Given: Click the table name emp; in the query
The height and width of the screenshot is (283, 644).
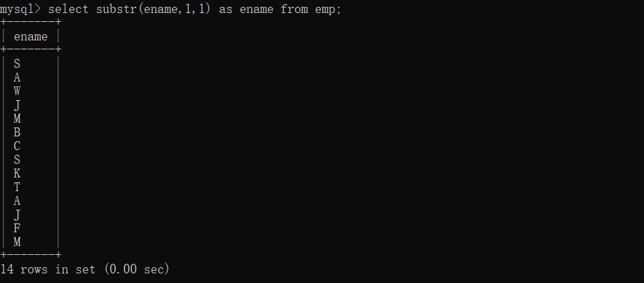Looking at the screenshot, I should (328, 10).
